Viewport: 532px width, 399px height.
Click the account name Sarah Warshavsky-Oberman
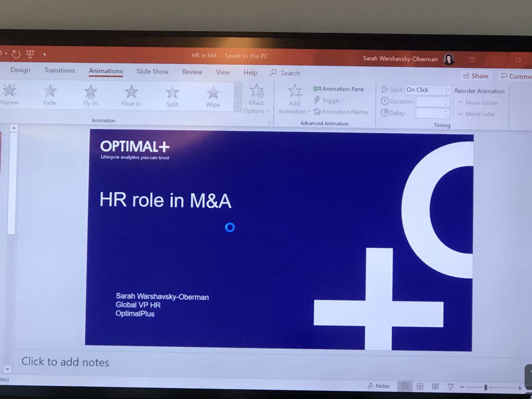click(x=400, y=59)
